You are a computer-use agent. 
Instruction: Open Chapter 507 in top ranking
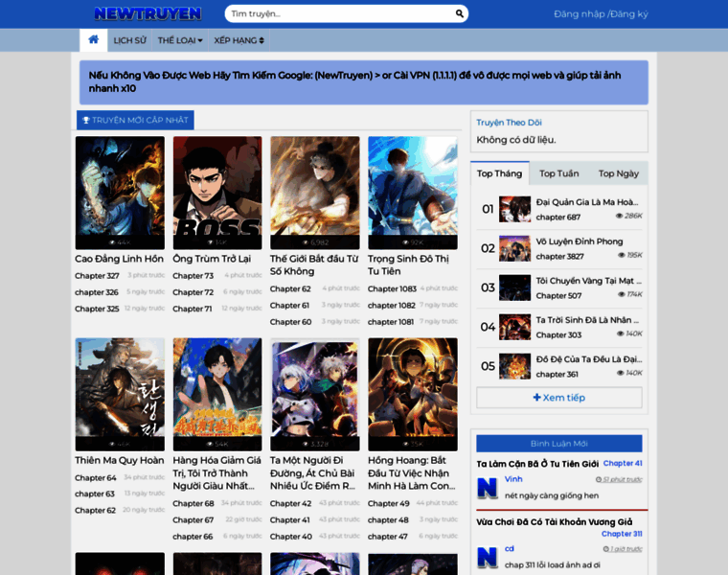559,296
